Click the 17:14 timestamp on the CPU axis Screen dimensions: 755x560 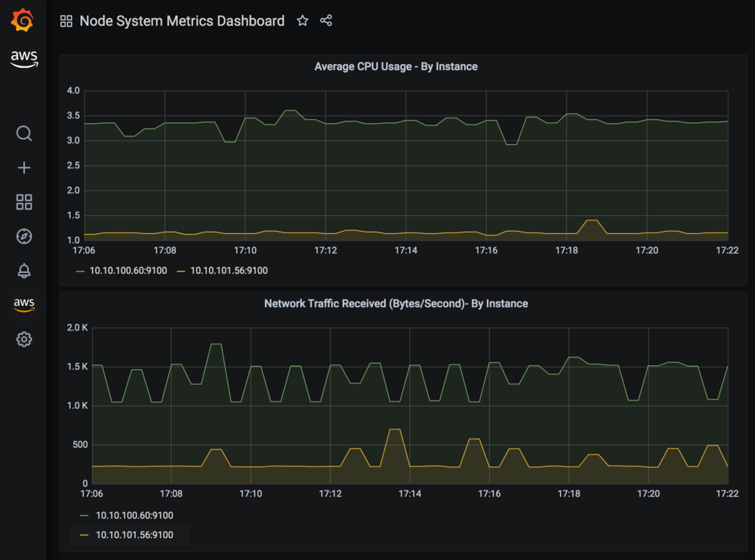coord(405,250)
